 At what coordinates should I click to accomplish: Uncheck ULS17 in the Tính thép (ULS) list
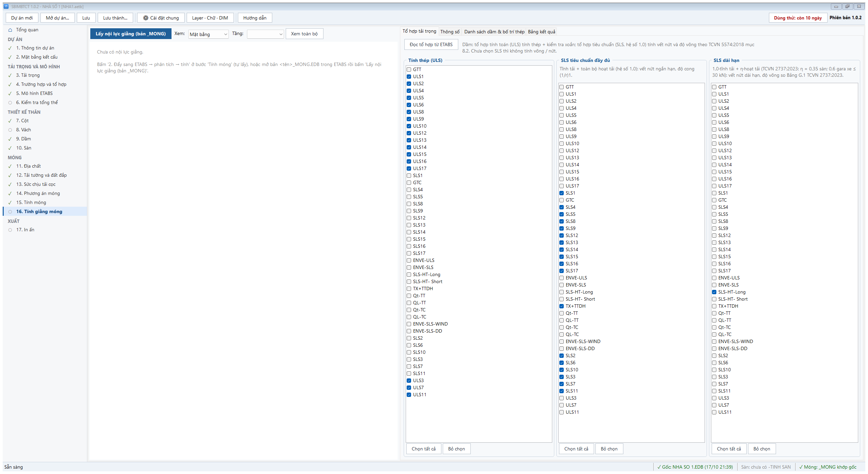coord(409,168)
